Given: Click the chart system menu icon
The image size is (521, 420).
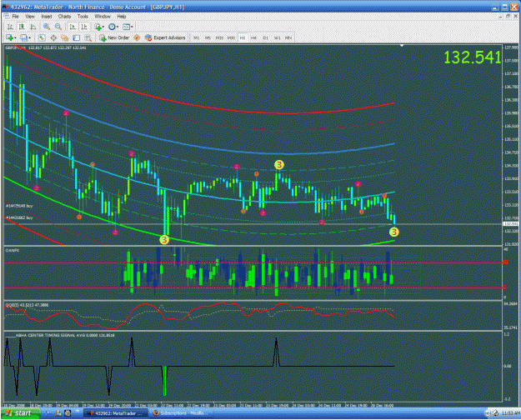Looking at the screenshot, I should (7, 17).
